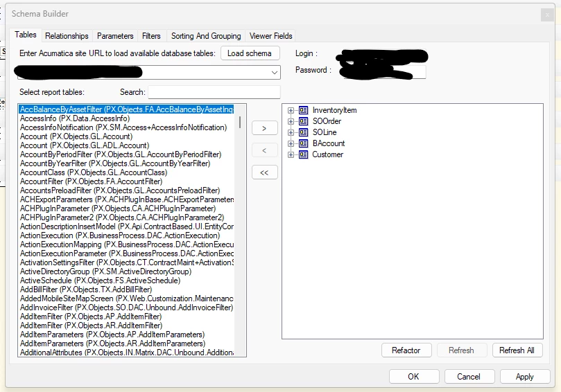The height and width of the screenshot is (392, 561).
Task: Select InventoryItem in report tables tree
Action: pyautogui.click(x=334, y=110)
